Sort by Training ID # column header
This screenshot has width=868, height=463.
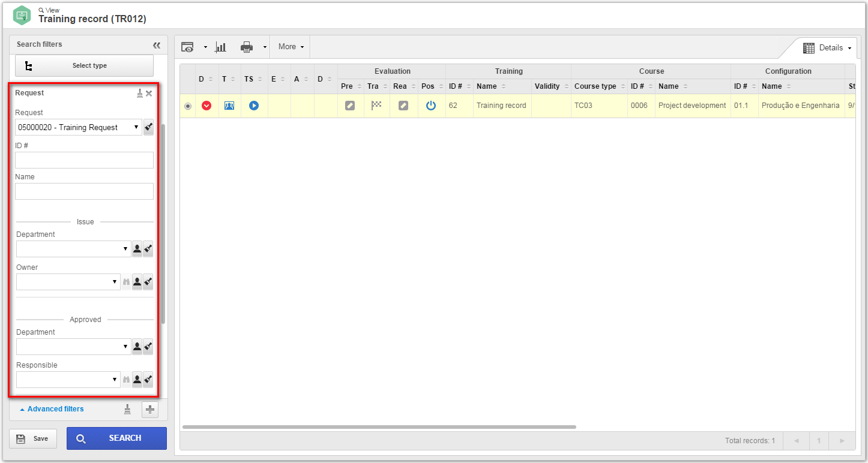point(459,86)
